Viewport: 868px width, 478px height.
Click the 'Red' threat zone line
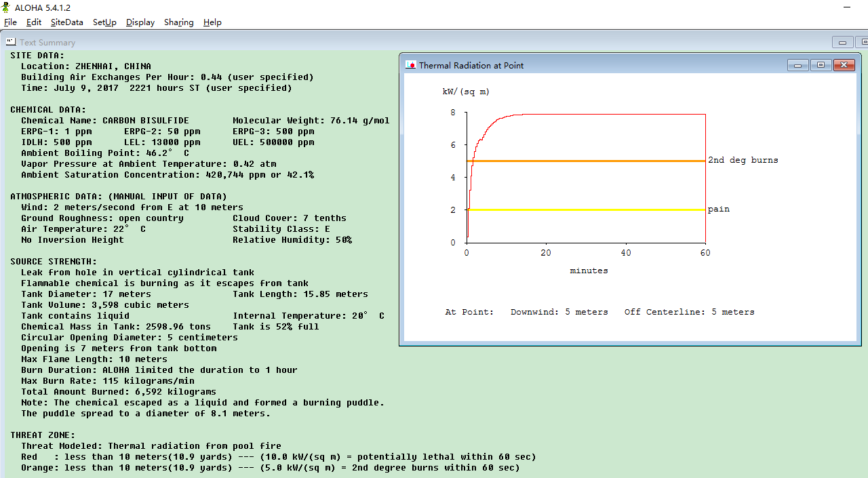pos(279,457)
